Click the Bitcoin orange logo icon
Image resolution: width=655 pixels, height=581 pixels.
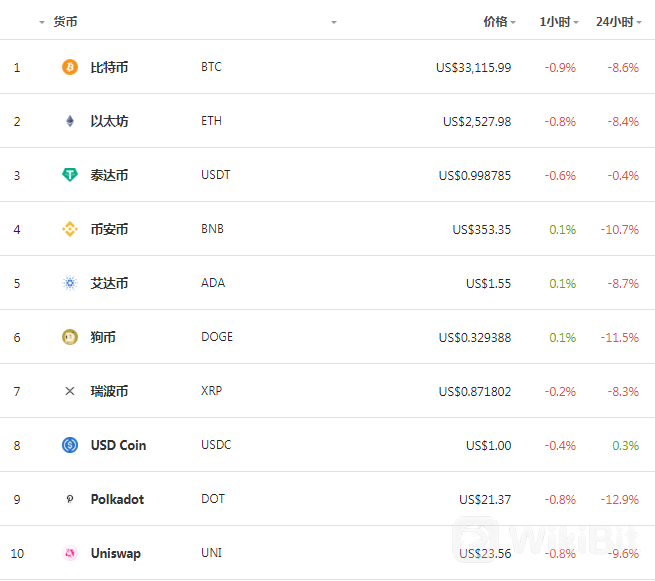click(70, 67)
